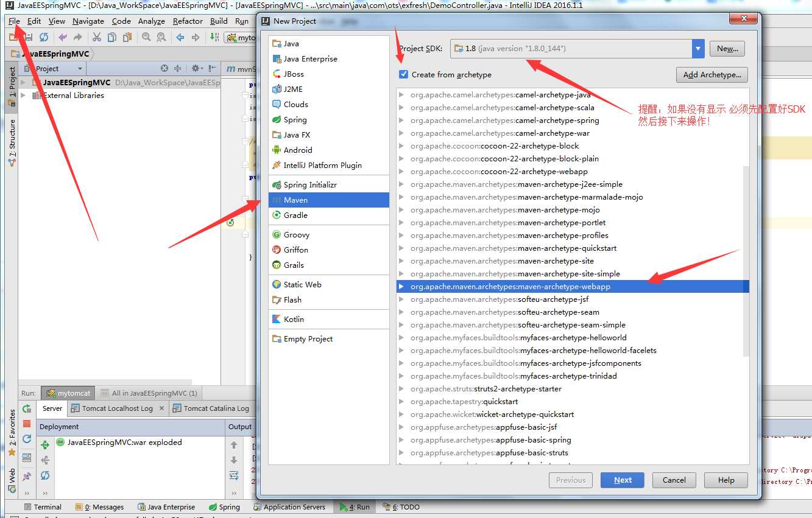Open the Project SDK dropdown

(x=698, y=49)
